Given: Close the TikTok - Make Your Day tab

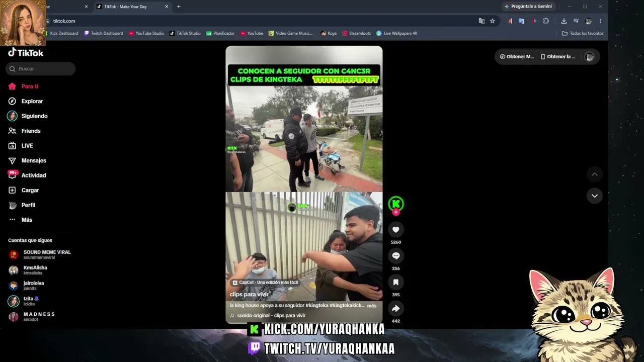Looking at the screenshot, I should tap(167, 7).
